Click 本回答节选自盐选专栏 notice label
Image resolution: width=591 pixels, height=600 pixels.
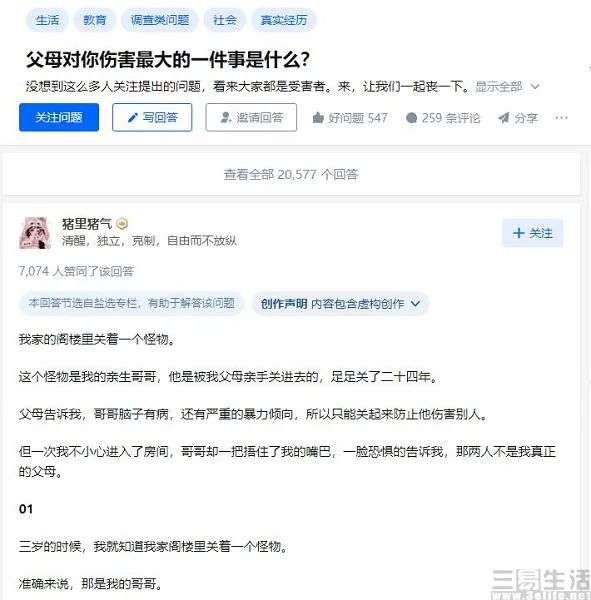coord(132,303)
